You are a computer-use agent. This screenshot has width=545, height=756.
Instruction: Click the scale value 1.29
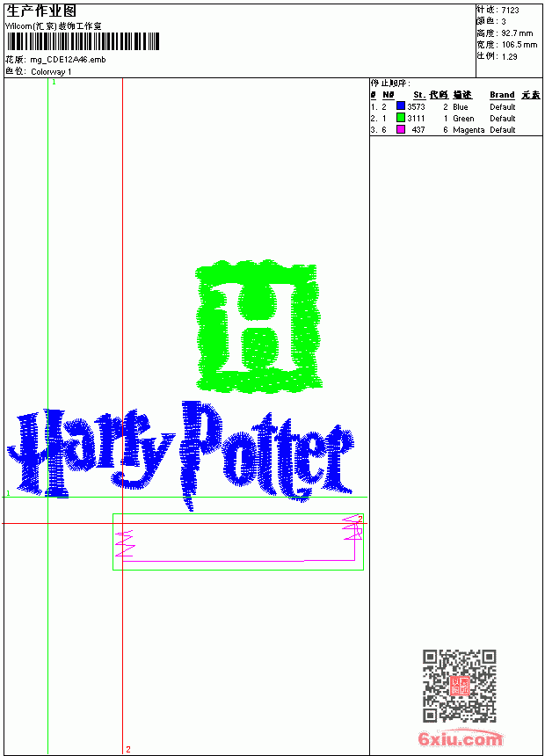coord(509,56)
